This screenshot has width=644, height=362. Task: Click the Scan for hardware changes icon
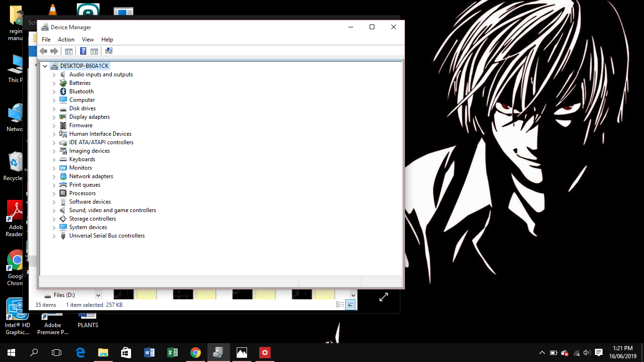pyautogui.click(x=109, y=51)
